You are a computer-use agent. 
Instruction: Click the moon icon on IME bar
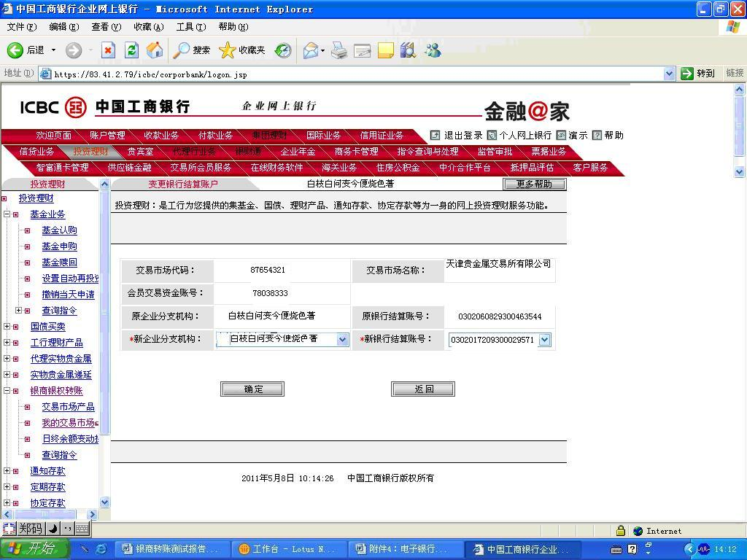[x=53, y=528]
